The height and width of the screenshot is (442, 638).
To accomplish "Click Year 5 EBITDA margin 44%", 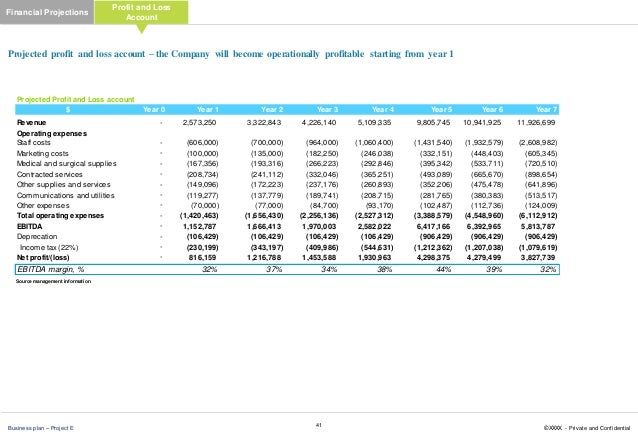I will pos(444,269).
